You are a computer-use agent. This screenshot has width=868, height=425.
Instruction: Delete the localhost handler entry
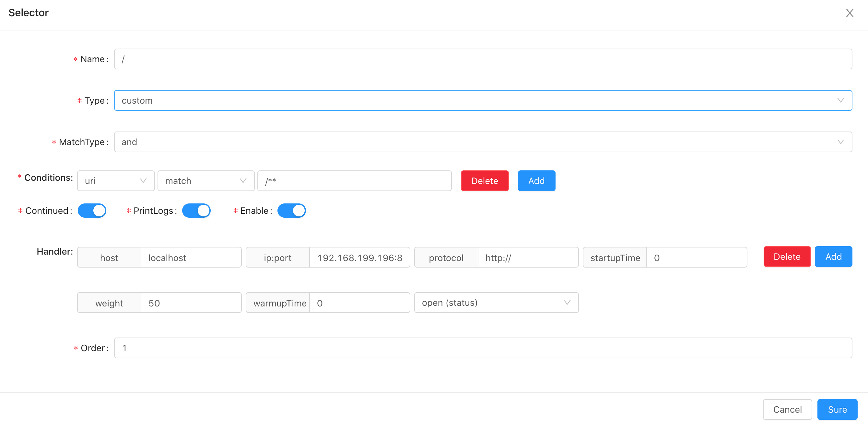pyautogui.click(x=787, y=257)
